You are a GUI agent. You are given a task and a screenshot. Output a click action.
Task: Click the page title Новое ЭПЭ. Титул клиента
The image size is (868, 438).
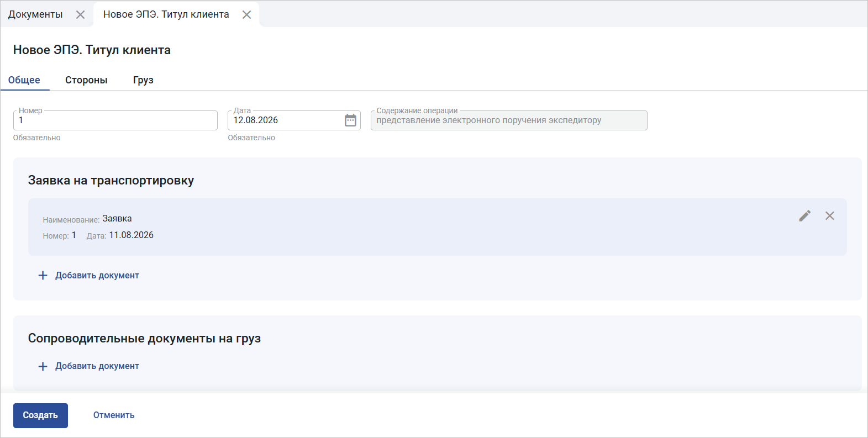[92, 50]
